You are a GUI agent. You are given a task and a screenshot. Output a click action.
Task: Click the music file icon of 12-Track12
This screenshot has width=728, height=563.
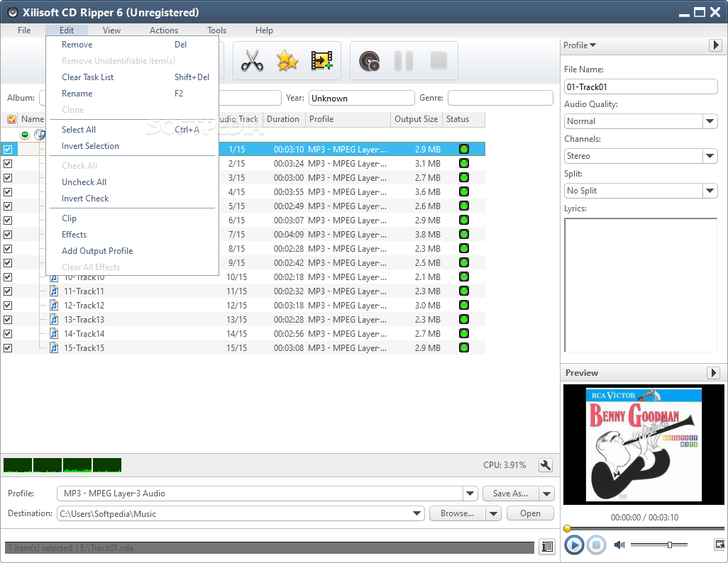[55, 306]
